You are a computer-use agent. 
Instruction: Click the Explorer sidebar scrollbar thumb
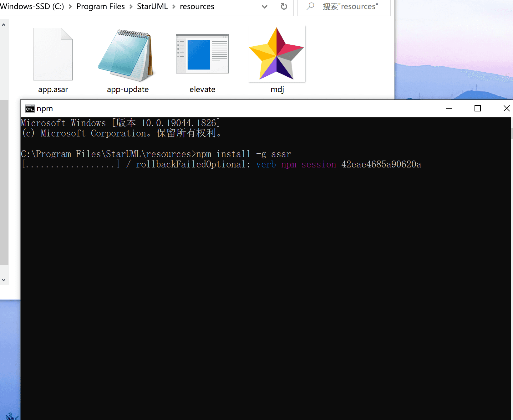pyautogui.click(x=4, y=182)
